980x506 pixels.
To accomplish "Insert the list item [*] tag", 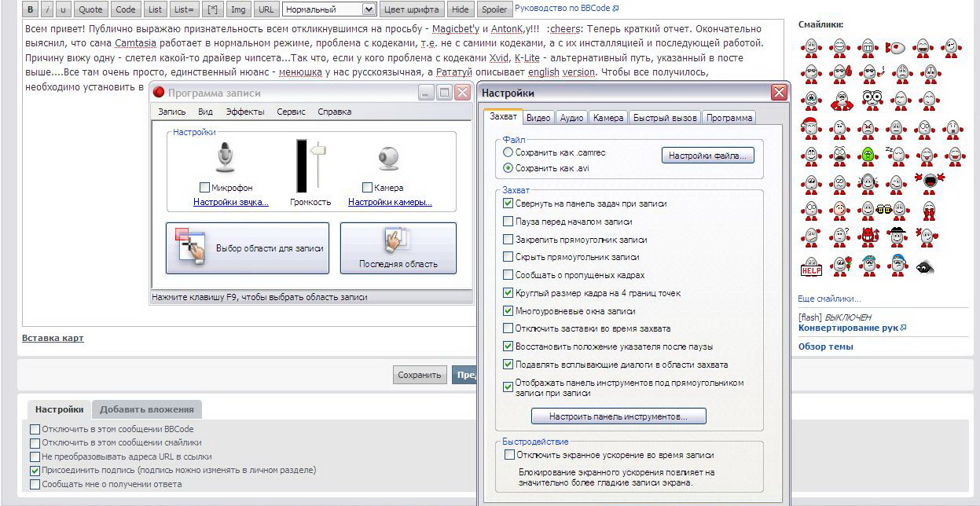I will point(212,9).
